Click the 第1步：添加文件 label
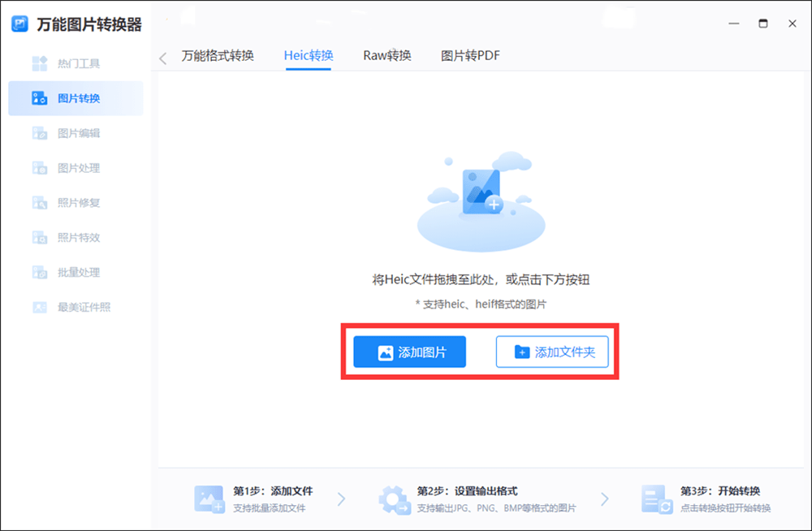 pyautogui.click(x=273, y=491)
